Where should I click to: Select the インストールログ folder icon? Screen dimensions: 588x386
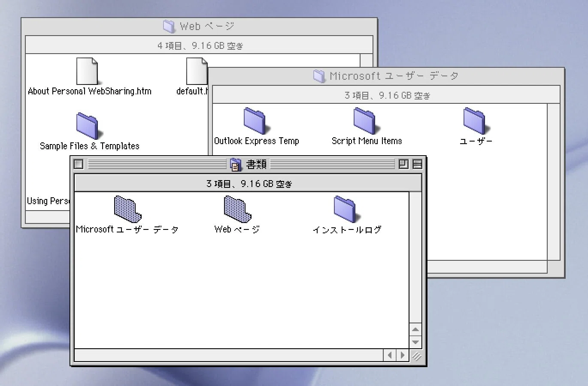click(x=347, y=209)
